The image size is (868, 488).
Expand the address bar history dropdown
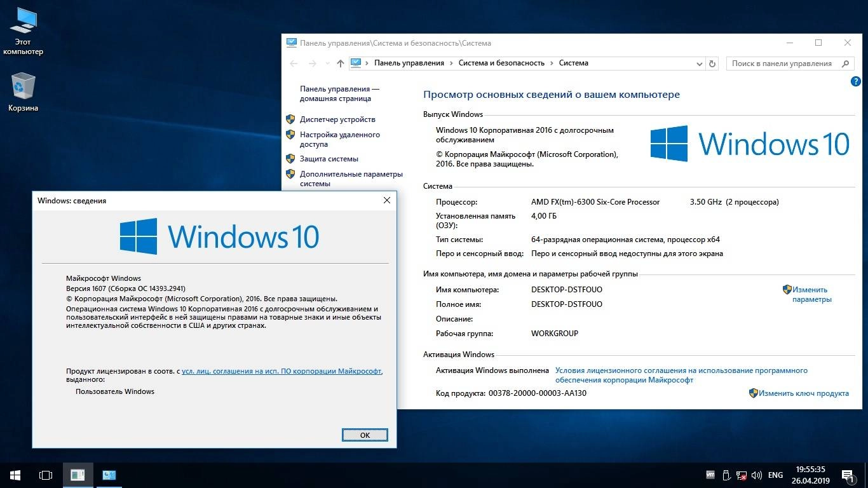700,63
